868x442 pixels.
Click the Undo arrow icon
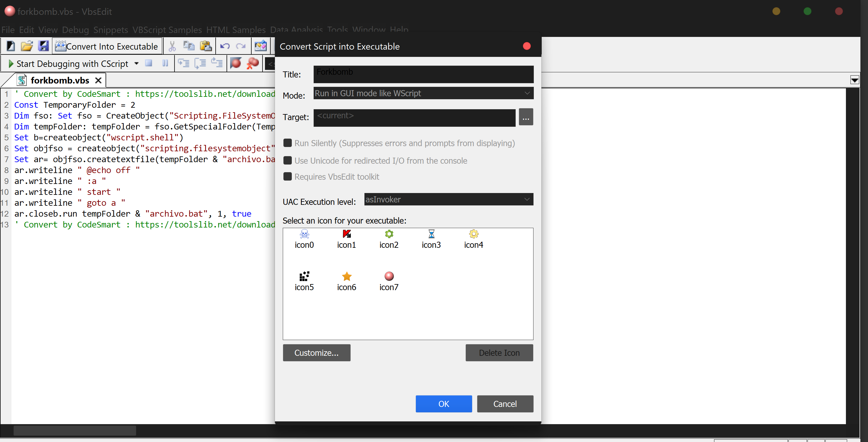(225, 46)
